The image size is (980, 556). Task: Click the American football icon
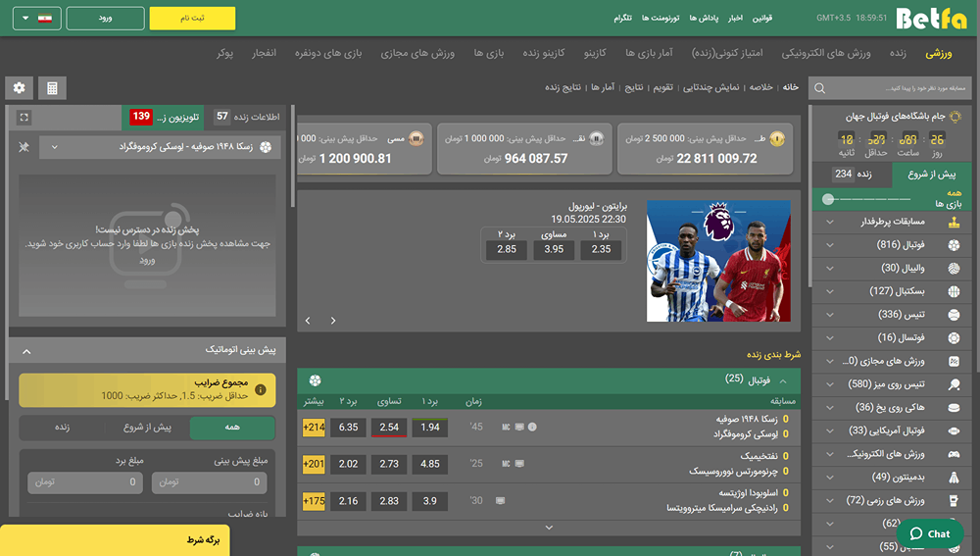point(954,430)
